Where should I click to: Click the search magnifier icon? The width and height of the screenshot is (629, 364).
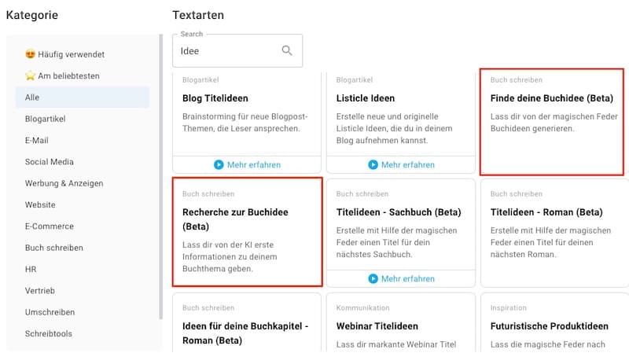point(287,51)
